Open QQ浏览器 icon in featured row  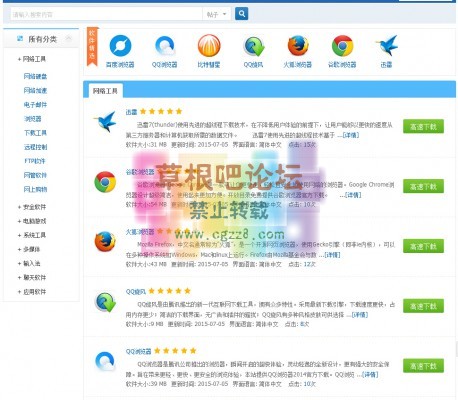(165, 46)
